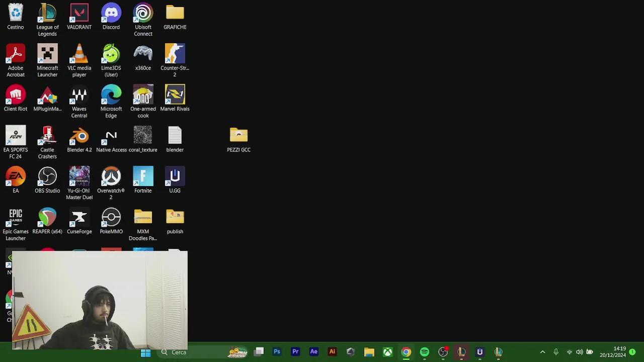Open Premiere Pro from the taskbar
This screenshot has height=362, width=644.
click(x=295, y=352)
